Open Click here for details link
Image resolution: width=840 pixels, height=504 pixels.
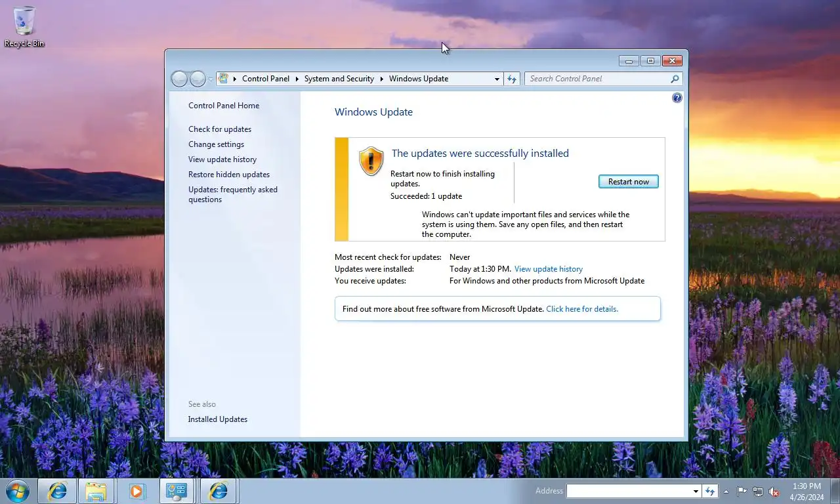[x=582, y=309]
